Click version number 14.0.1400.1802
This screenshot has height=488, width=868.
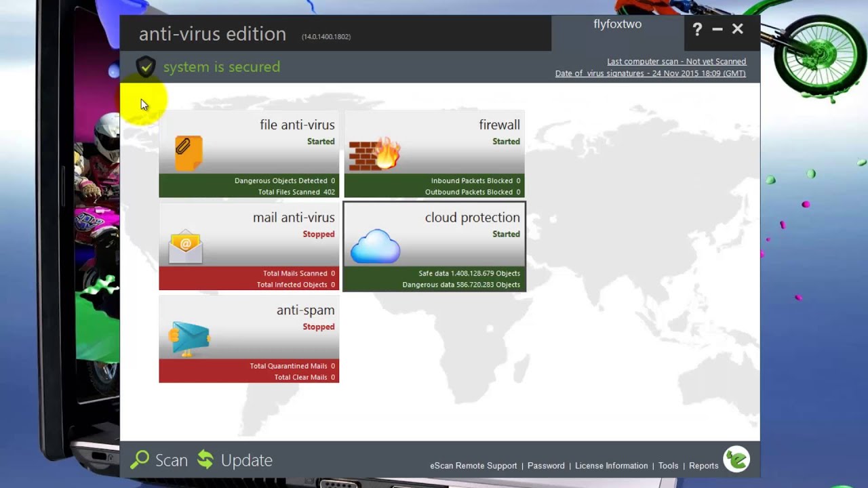click(326, 37)
